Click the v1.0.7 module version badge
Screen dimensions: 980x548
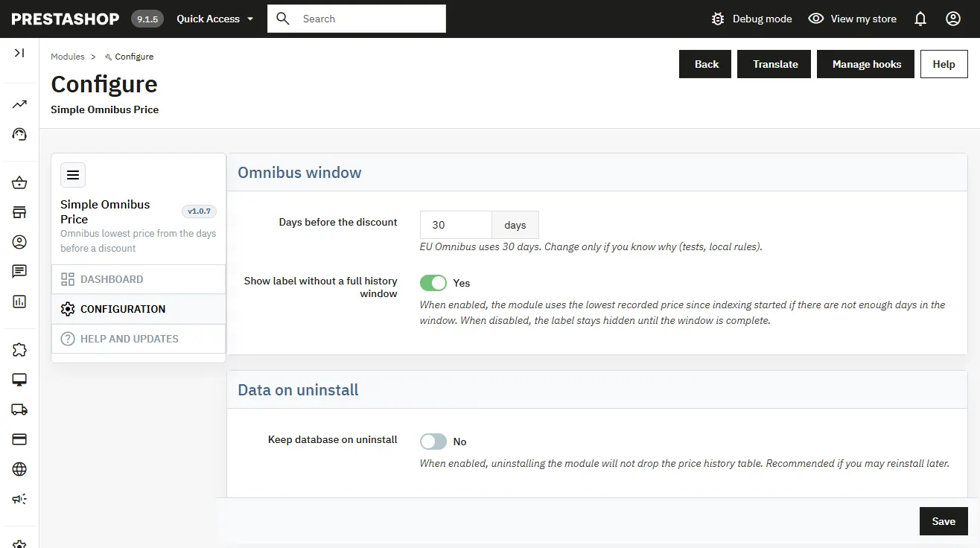pos(199,211)
